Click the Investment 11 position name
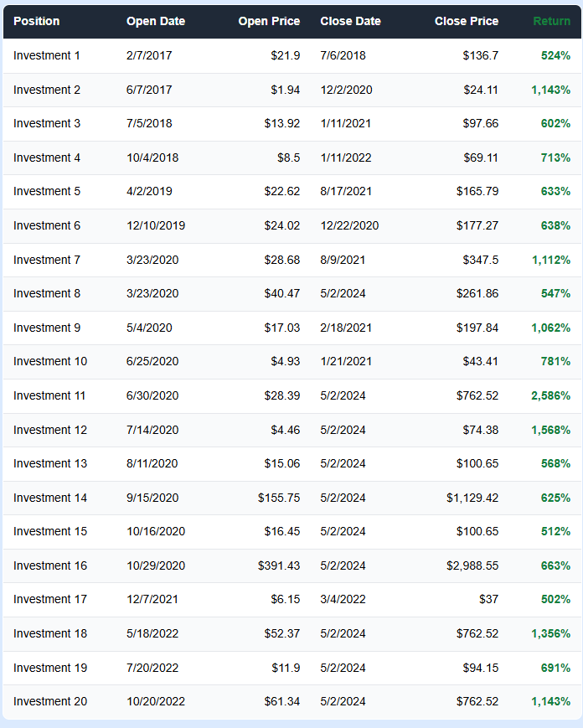The width and height of the screenshot is (583, 728). (x=49, y=395)
